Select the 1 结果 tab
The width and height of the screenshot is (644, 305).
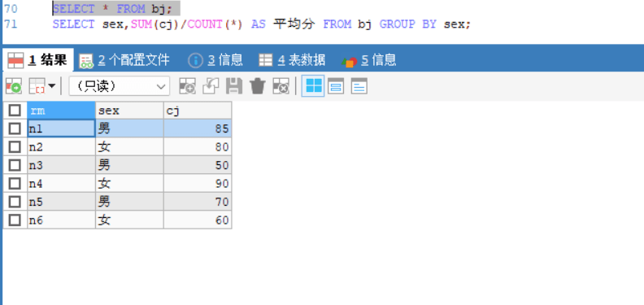click(x=37, y=60)
